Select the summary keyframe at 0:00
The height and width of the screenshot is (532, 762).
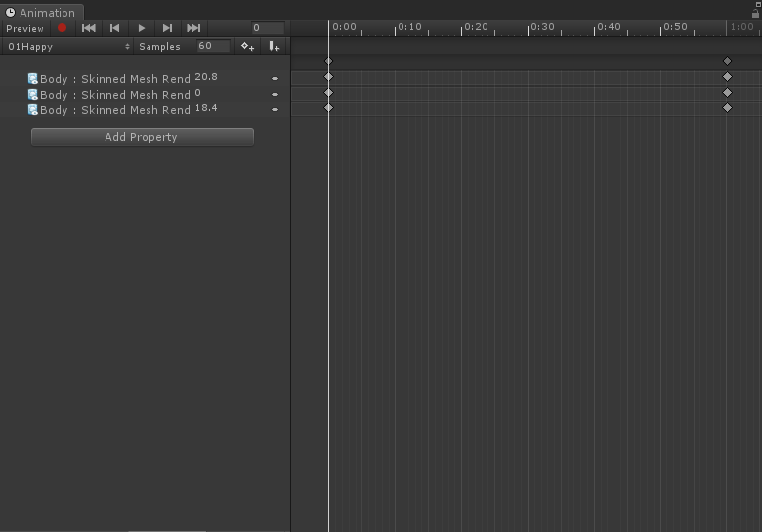328,61
